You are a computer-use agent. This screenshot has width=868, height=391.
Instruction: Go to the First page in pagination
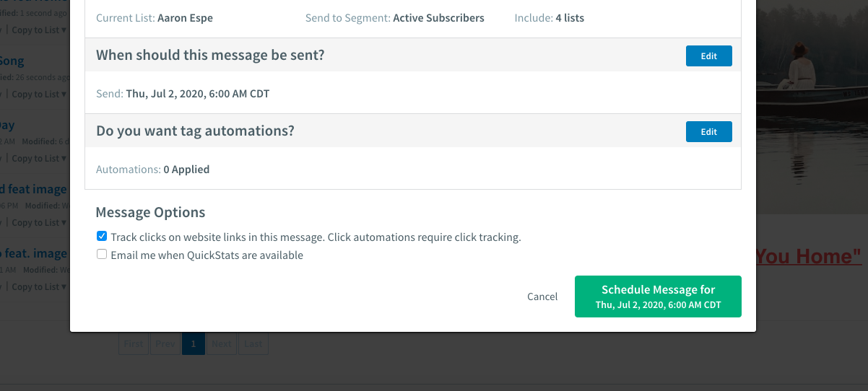point(134,343)
